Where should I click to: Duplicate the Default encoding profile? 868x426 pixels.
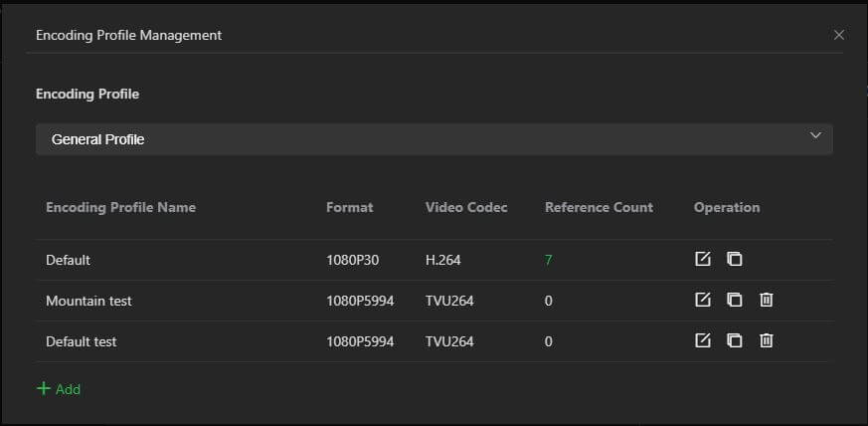pyautogui.click(x=734, y=260)
